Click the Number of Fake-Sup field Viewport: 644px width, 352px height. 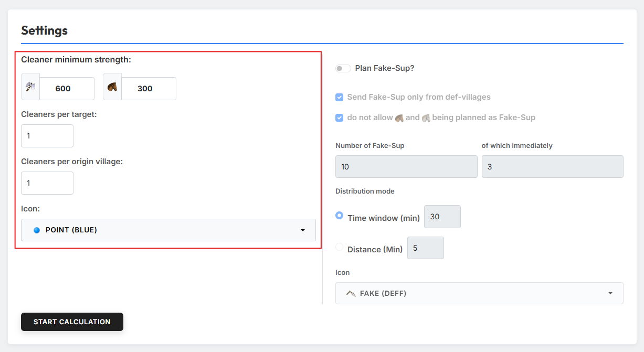pyautogui.click(x=406, y=167)
